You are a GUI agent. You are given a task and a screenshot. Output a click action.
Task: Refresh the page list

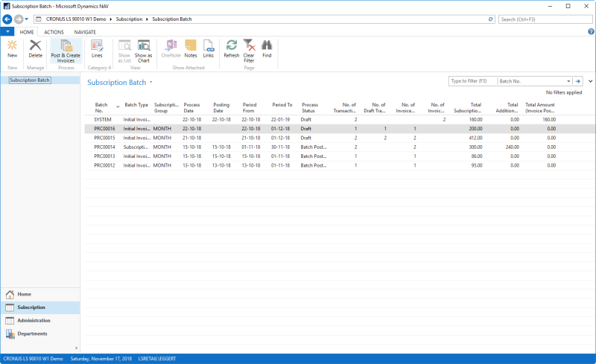pyautogui.click(x=232, y=49)
